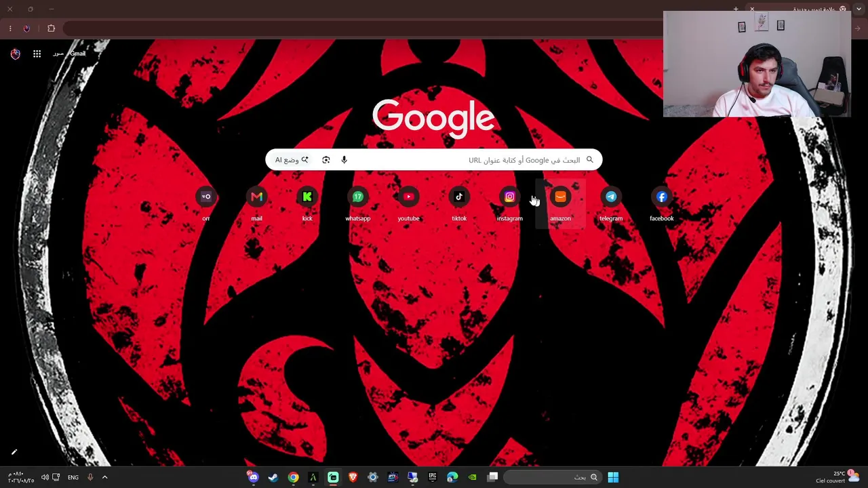Open the Google Images link

[58, 54]
